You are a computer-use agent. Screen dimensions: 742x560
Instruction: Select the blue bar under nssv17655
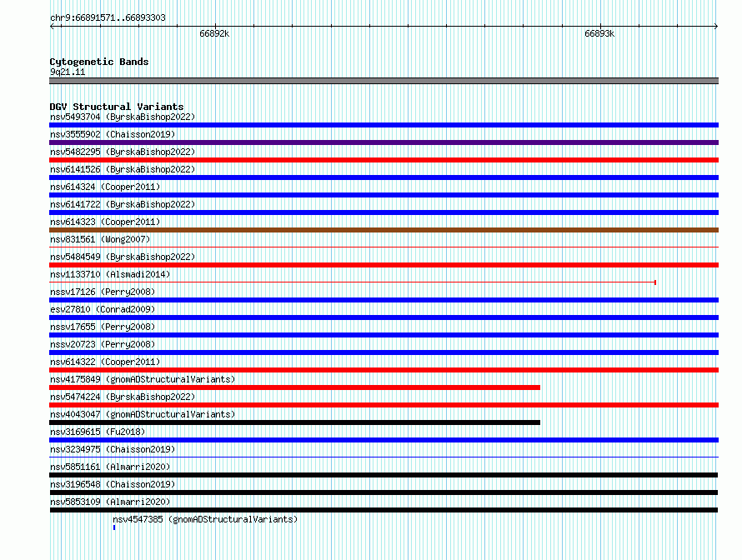(384, 335)
